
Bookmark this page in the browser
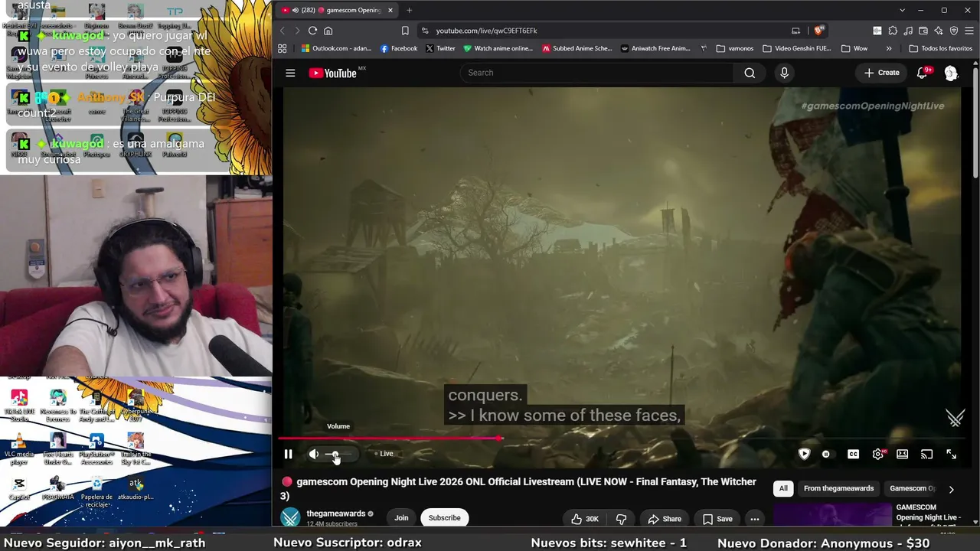[x=405, y=31]
